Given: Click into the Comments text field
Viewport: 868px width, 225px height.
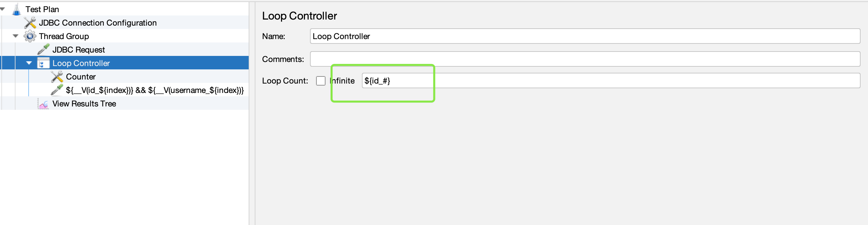Looking at the screenshot, I should point(585,59).
